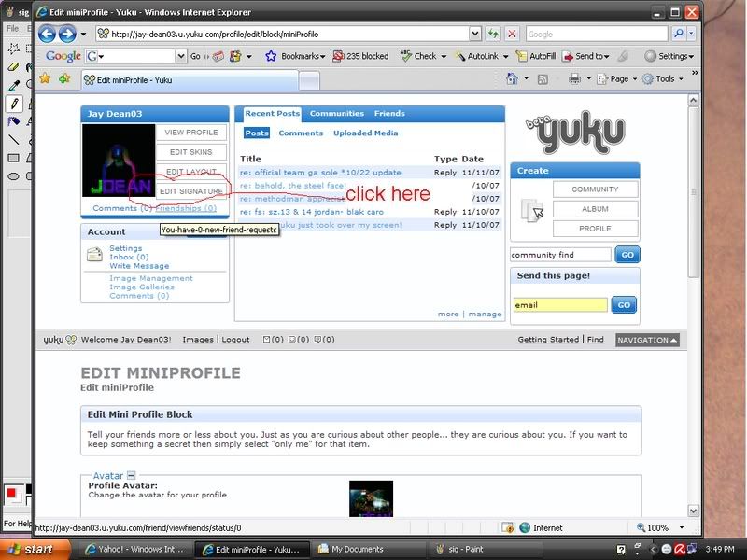Click the EDIT SKINS button

tap(191, 152)
